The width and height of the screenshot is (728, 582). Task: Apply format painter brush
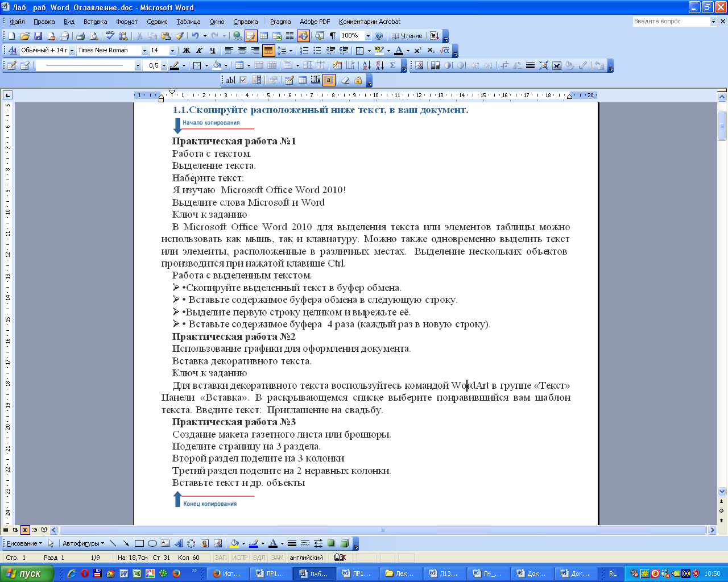pyautogui.click(x=179, y=36)
